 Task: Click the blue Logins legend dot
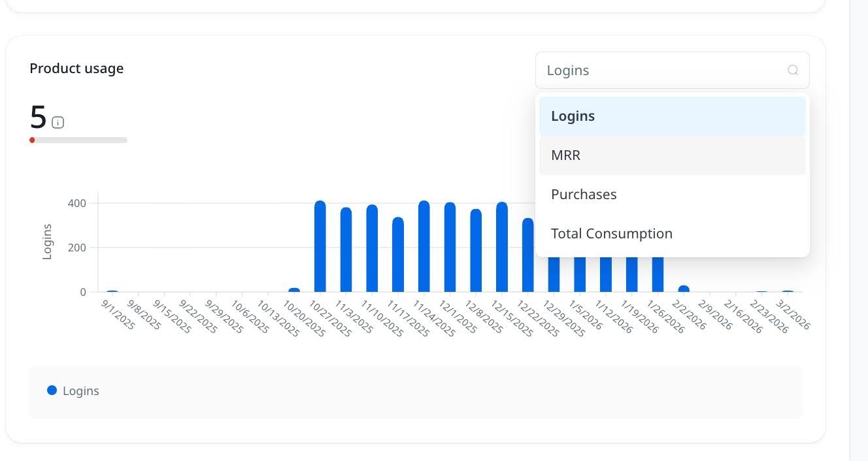tap(51, 390)
